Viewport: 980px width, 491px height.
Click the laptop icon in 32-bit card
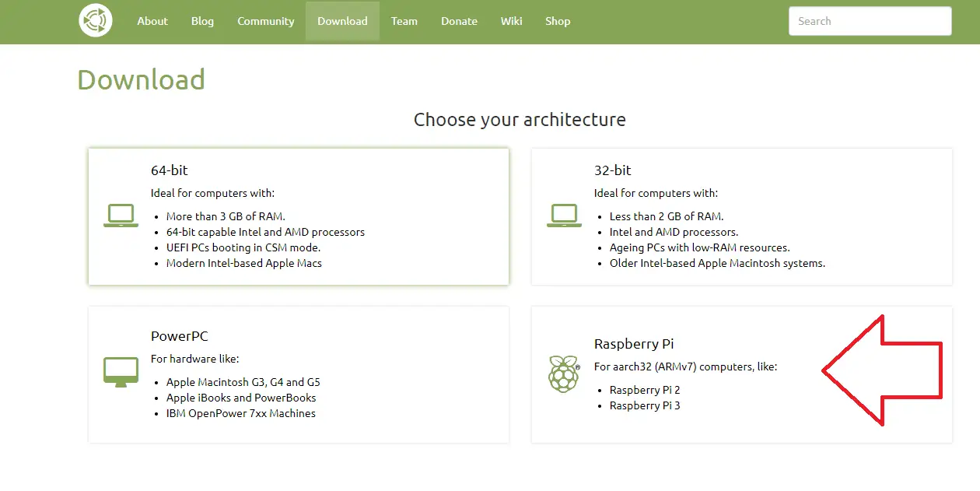point(564,216)
